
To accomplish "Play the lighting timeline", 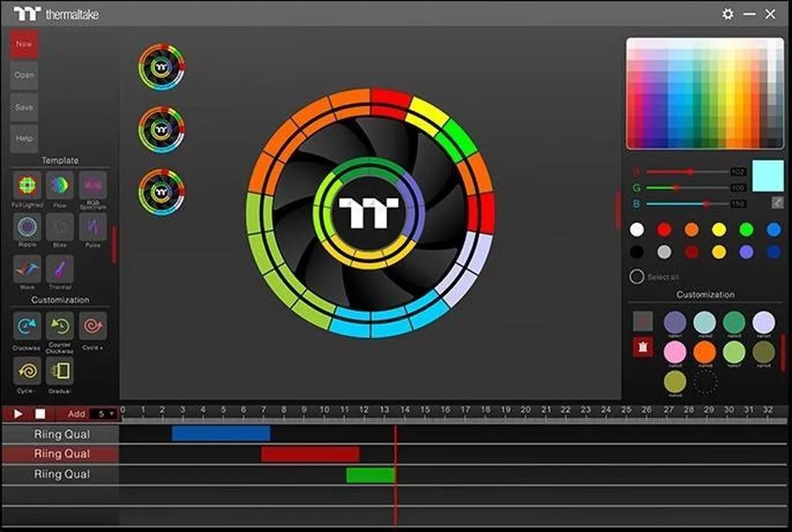I will coord(19,414).
